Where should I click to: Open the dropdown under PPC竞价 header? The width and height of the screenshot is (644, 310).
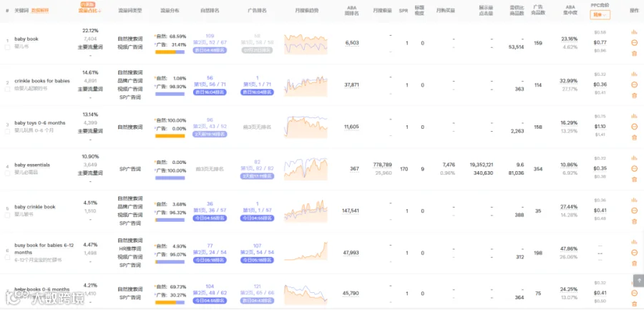600,15
